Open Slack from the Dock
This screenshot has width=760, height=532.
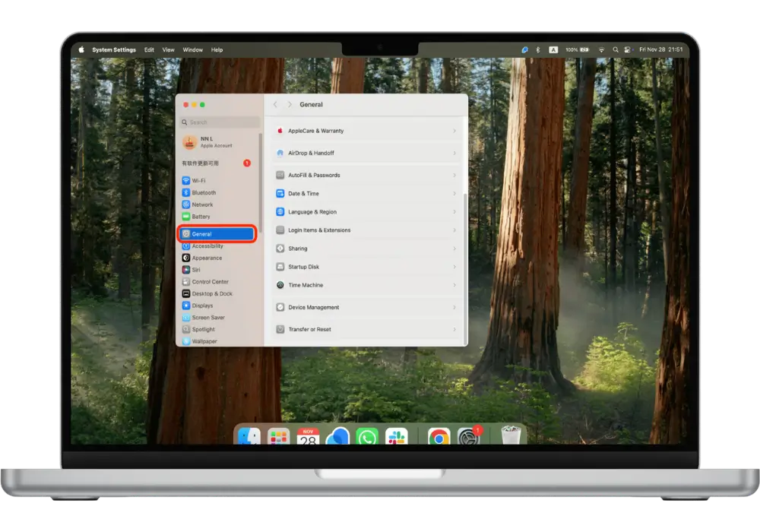pos(396,437)
